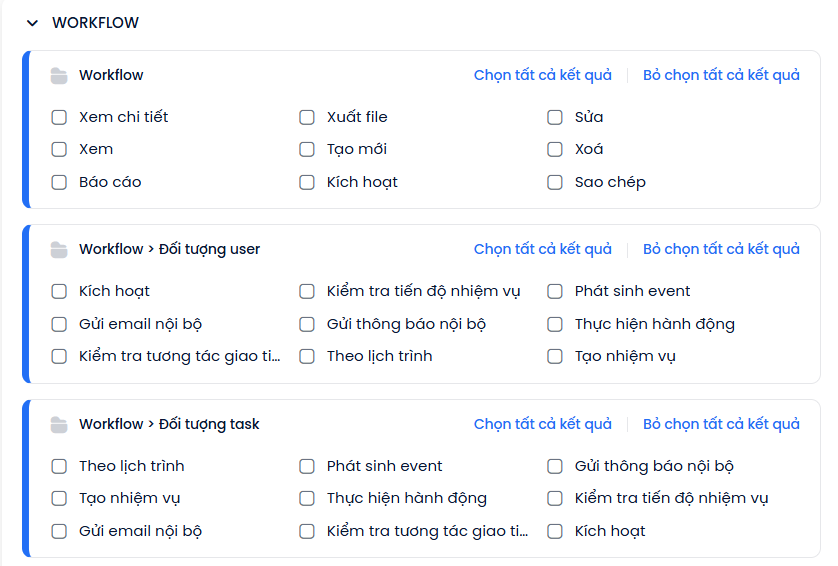The height and width of the screenshot is (566, 838).
Task: Click Bỏ chọn tất cả kết quả for Workflow
Action: coord(721,76)
